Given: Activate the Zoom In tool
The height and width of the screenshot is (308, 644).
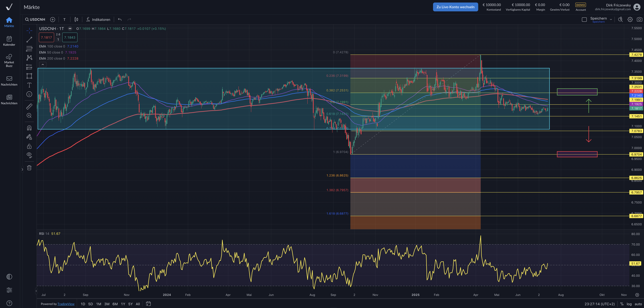Looking at the screenshot, I should (29, 115).
